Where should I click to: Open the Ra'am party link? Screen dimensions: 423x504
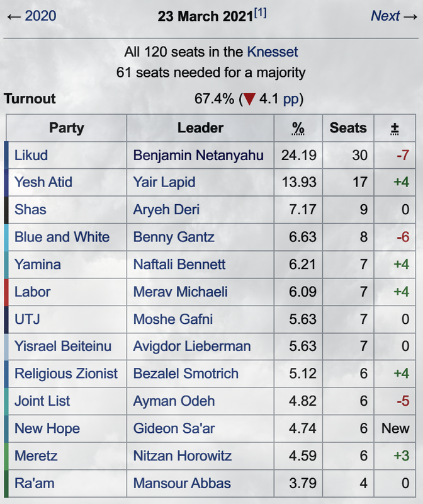coord(35,483)
